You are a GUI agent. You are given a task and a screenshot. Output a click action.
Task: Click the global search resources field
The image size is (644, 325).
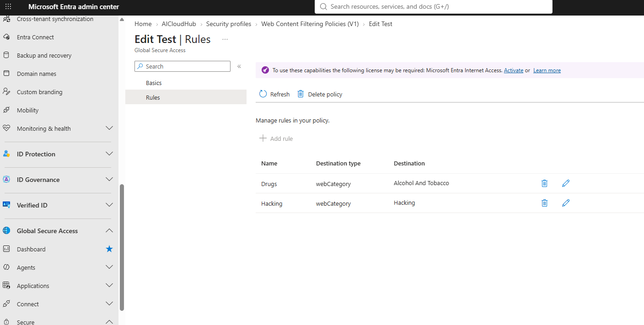pyautogui.click(x=434, y=7)
